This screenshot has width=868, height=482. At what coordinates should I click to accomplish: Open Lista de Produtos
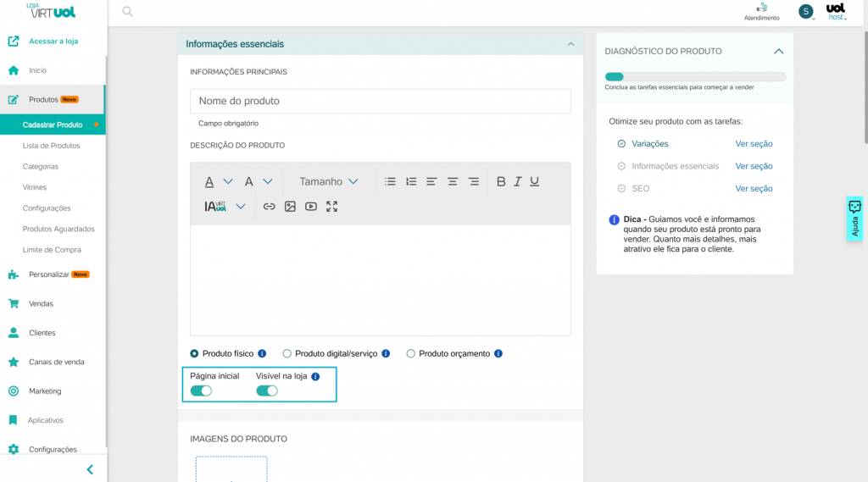click(51, 146)
